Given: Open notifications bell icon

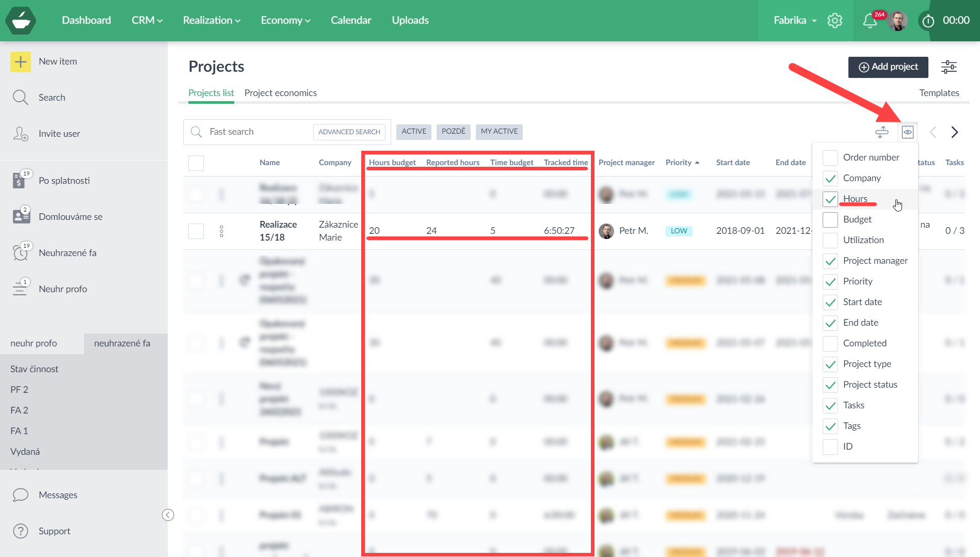Looking at the screenshot, I should tap(870, 21).
